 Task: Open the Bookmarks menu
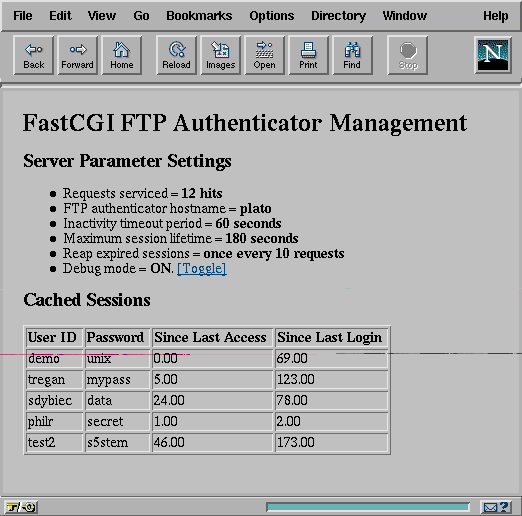[x=199, y=16]
